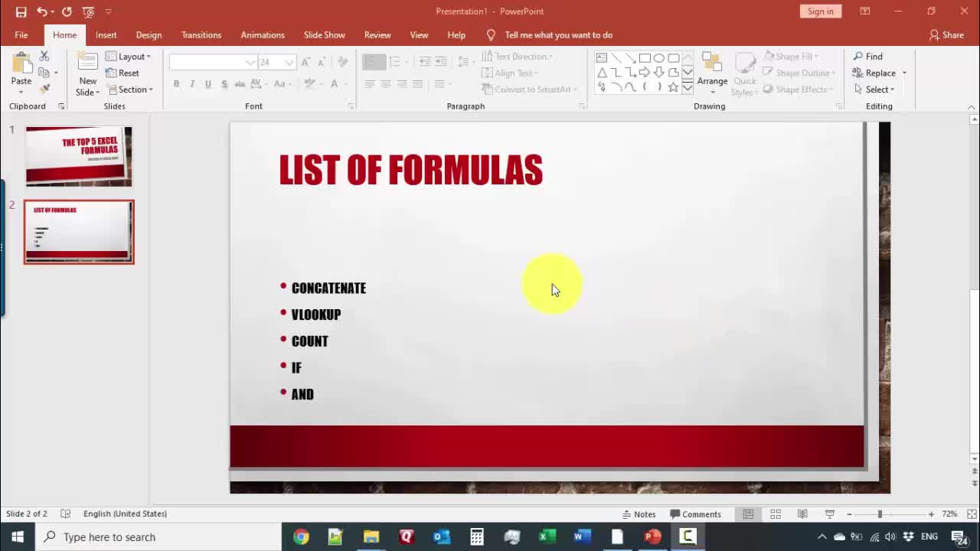980x551 pixels.
Task: Open the Slide Sorter view icon
Action: 776,514
